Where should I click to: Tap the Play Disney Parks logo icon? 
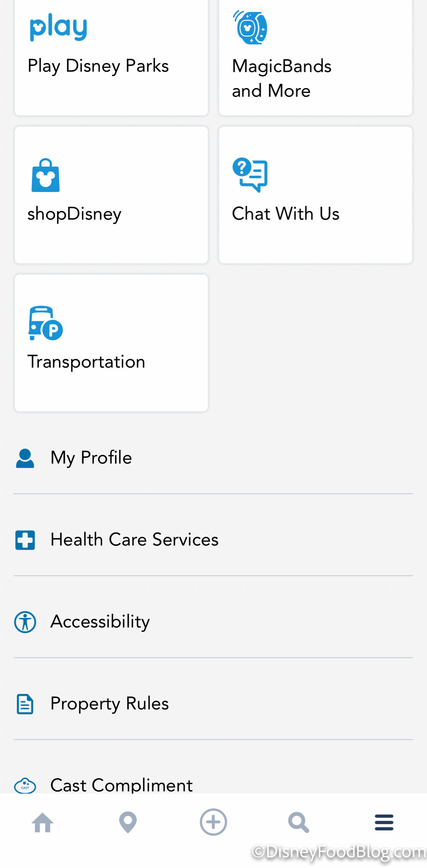click(58, 27)
